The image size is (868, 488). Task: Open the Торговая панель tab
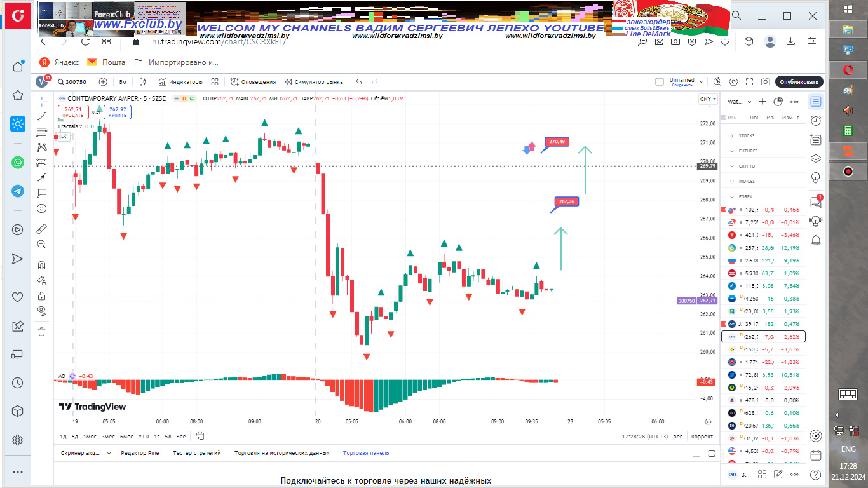[x=366, y=453]
